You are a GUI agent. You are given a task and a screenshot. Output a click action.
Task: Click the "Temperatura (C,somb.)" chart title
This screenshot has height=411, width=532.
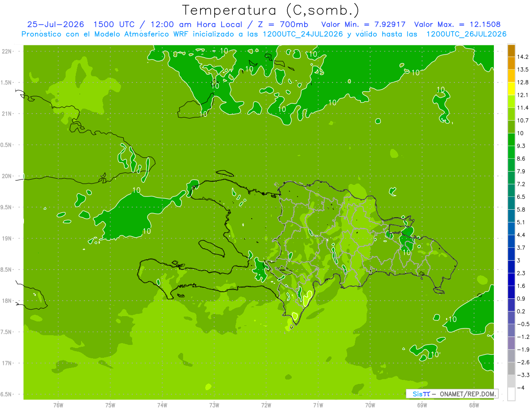(x=270, y=10)
